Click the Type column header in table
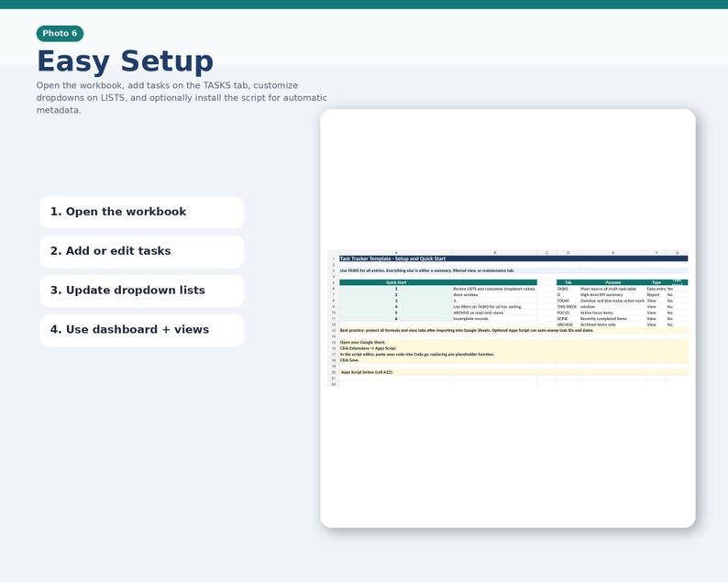Image resolution: width=728 pixels, height=582 pixels. [656, 282]
